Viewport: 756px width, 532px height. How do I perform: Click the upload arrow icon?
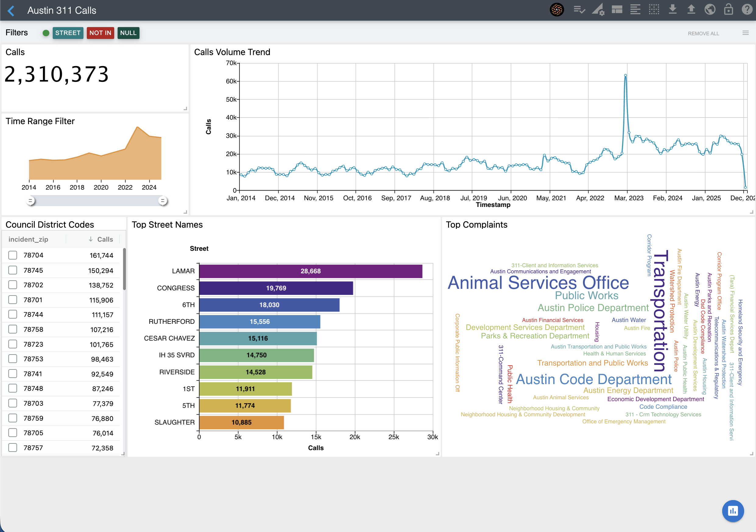[691, 10]
